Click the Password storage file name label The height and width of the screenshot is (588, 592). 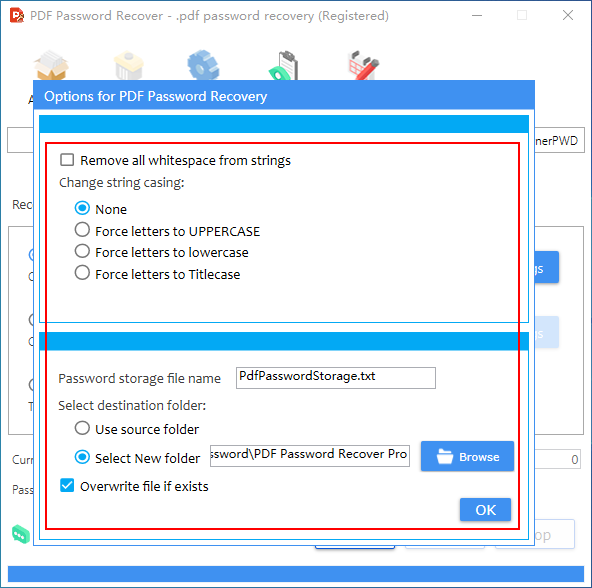139,378
